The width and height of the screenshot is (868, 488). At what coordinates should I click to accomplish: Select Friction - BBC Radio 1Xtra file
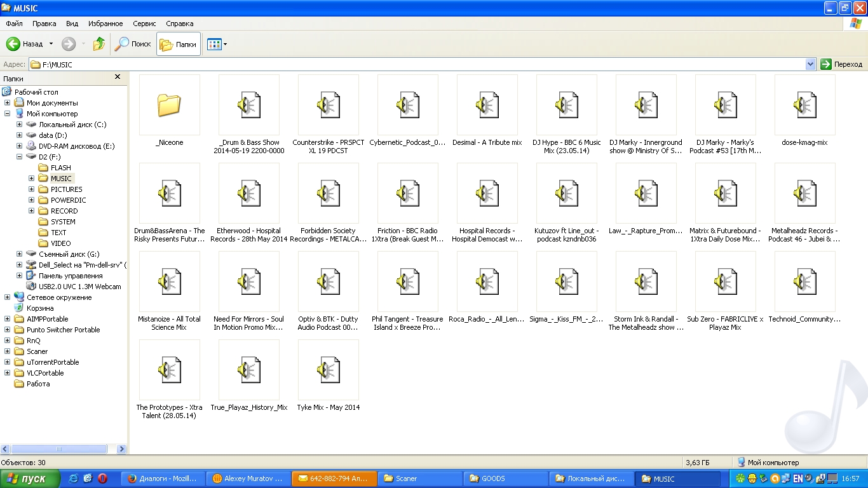point(407,193)
